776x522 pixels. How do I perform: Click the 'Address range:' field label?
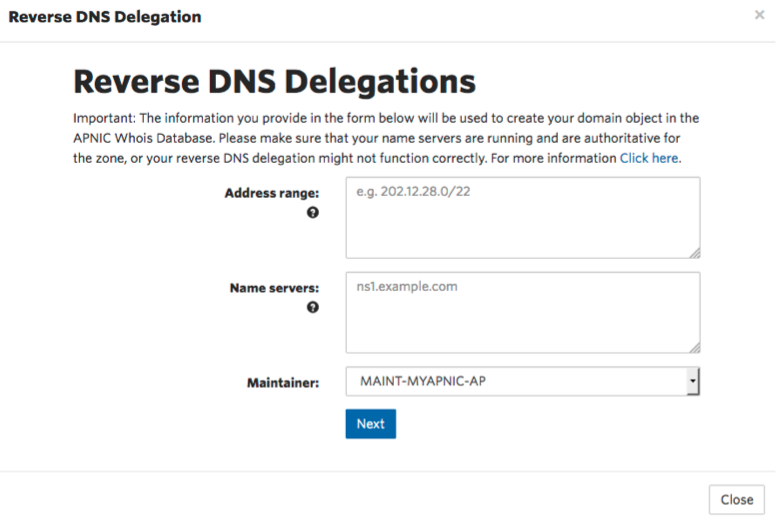tap(272, 193)
